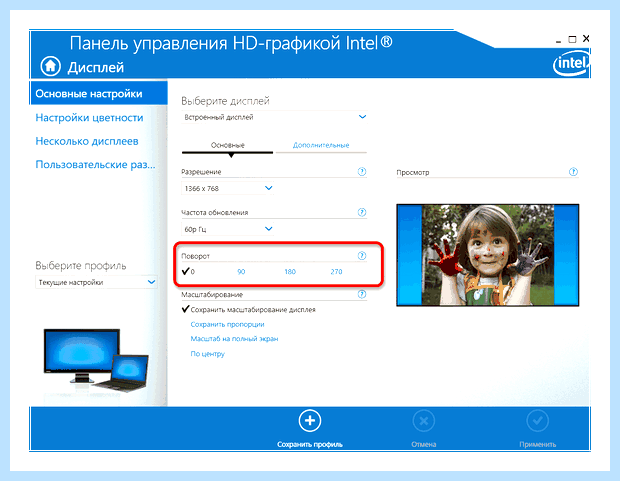The width and height of the screenshot is (620, 481).
Task: Click the Отмена label
Action: pyautogui.click(x=423, y=444)
